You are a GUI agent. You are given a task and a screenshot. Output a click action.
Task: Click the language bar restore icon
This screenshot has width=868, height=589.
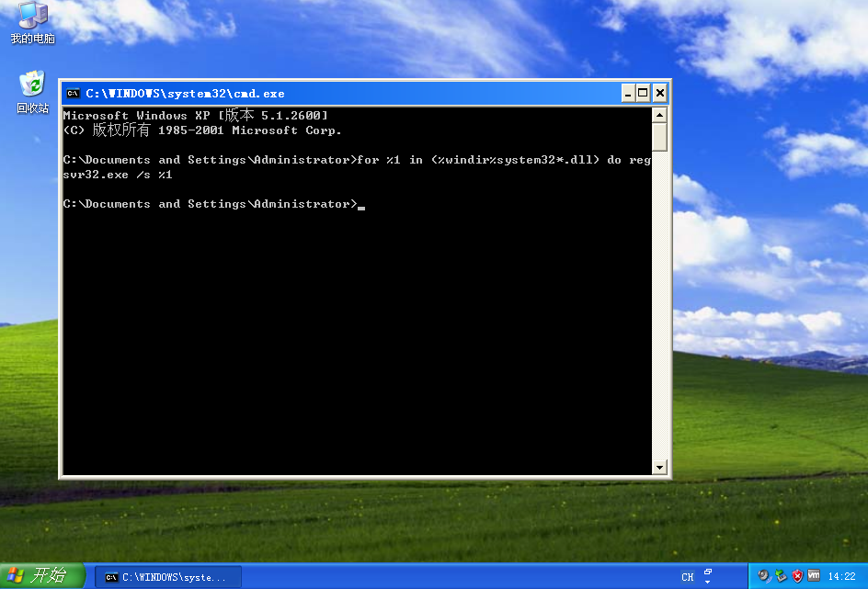(x=707, y=571)
